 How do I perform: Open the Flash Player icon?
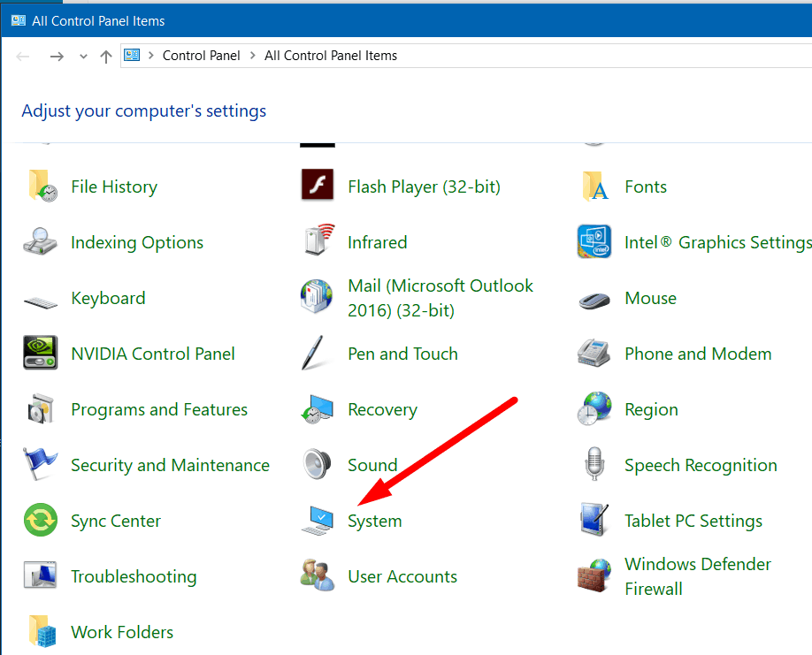click(x=318, y=187)
